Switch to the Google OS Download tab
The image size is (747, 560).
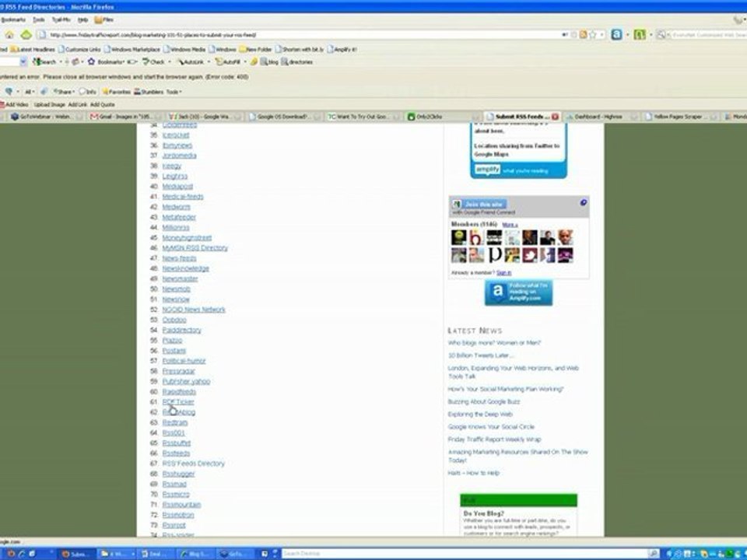tap(283, 117)
